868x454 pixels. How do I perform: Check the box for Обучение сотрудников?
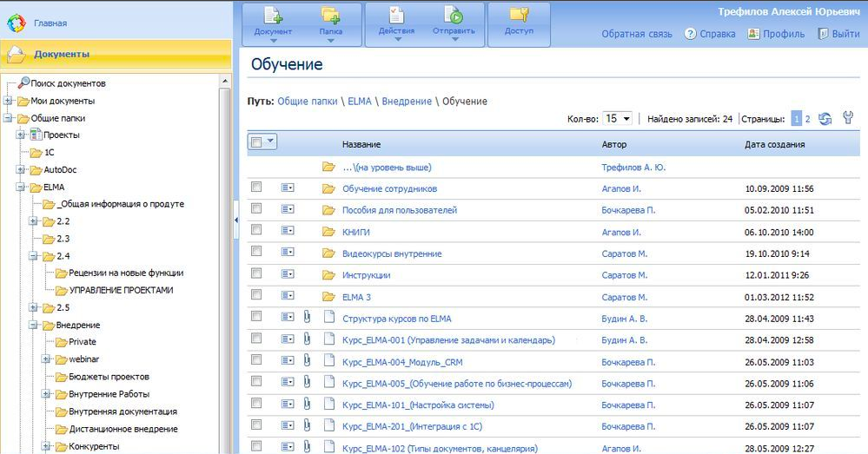coord(256,187)
